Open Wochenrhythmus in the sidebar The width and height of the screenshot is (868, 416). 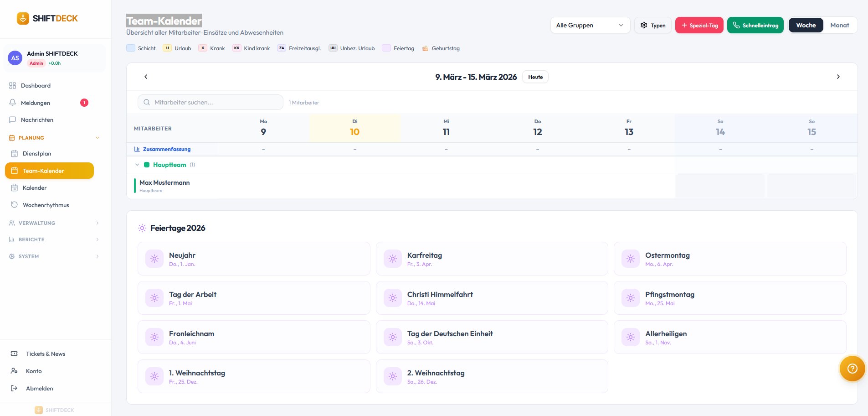click(46, 205)
